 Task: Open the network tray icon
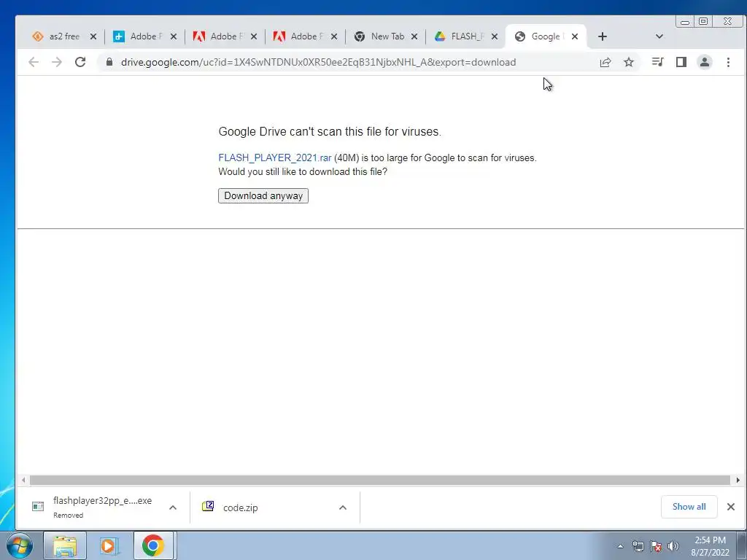pyautogui.click(x=638, y=546)
